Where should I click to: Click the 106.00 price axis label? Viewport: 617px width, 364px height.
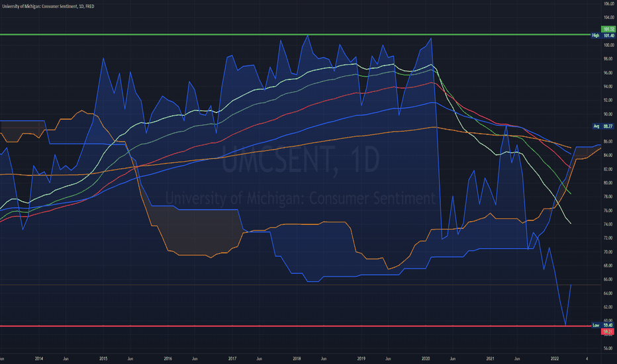(x=609, y=3)
